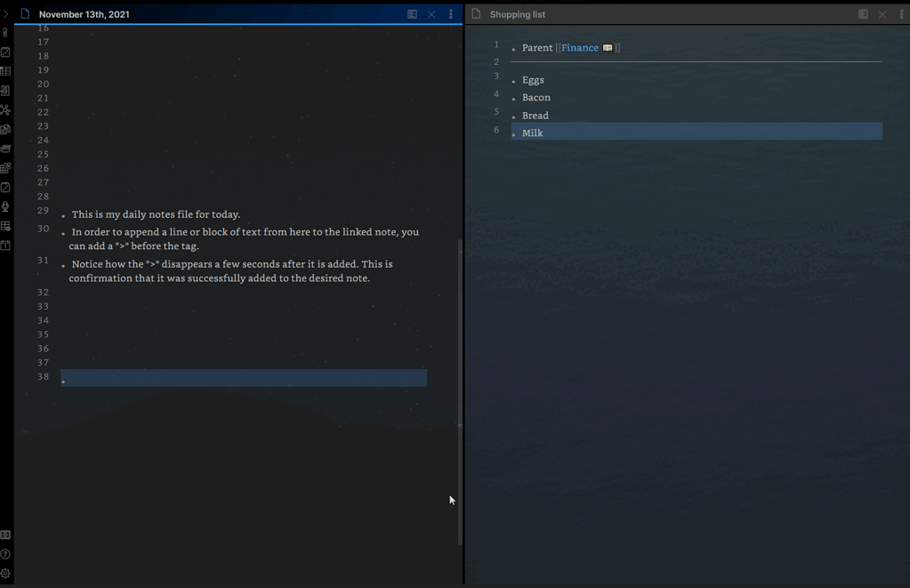The width and height of the screenshot is (910, 588).
Task: Open the more options menu on Shopping list
Action: [901, 14]
